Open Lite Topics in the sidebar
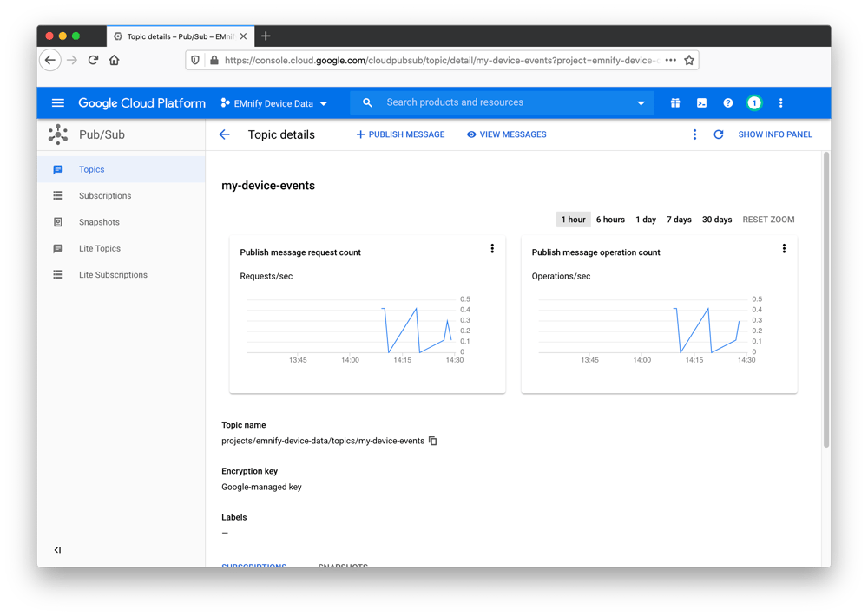868x616 pixels. (x=122, y=248)
